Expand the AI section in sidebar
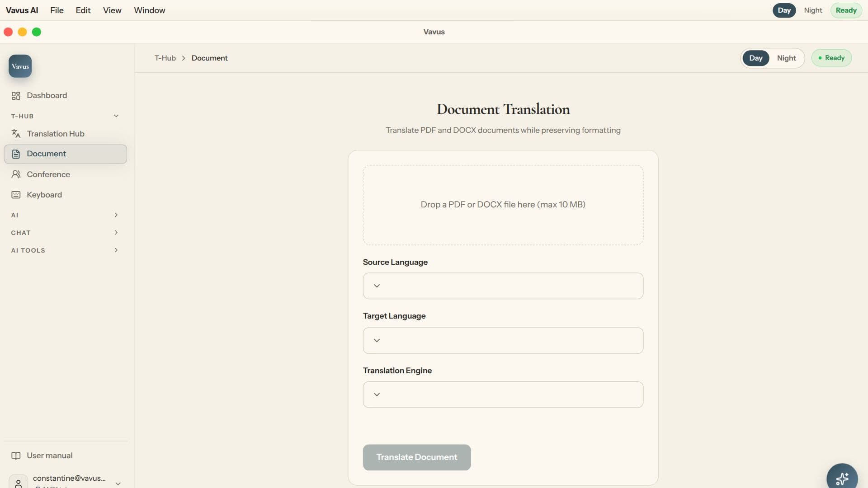868x488 pixels. pos(65,215)
